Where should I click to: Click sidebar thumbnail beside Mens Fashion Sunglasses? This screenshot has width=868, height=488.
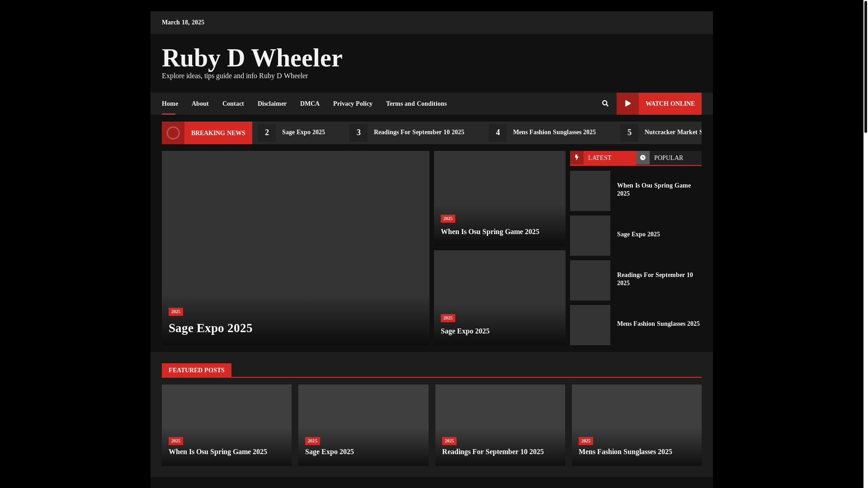coord(590,325)
